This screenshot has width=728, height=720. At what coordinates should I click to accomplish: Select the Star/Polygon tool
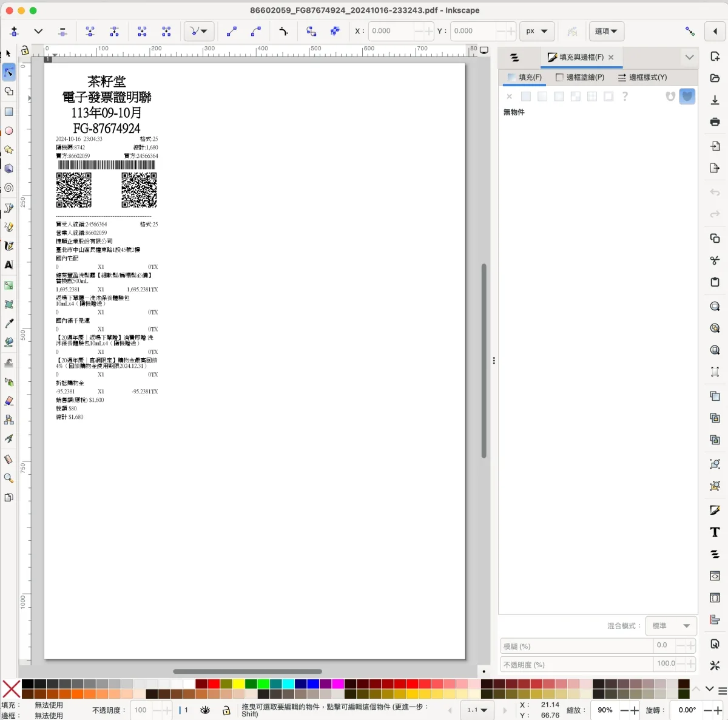pos(9,149)
